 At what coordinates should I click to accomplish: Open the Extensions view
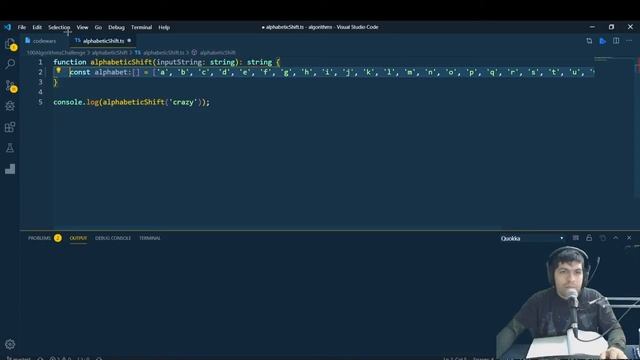point(10,127)
